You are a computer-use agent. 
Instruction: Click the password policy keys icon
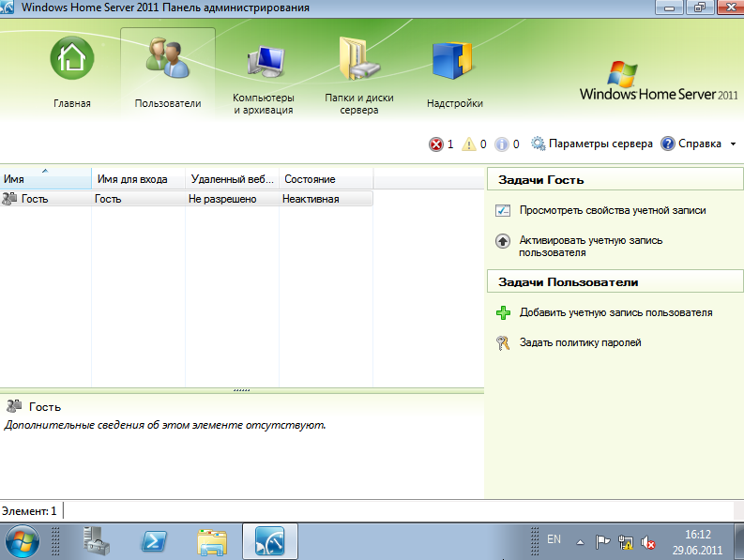point(503,342)
